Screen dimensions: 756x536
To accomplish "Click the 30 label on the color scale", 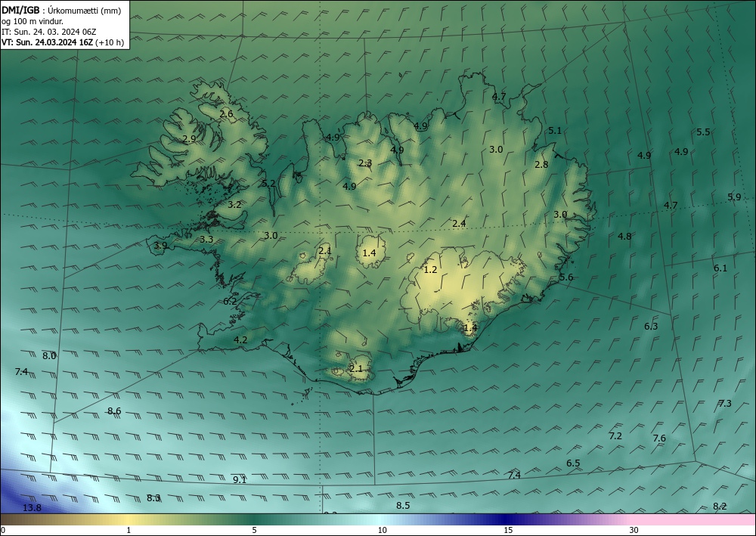I will (634, 530).
